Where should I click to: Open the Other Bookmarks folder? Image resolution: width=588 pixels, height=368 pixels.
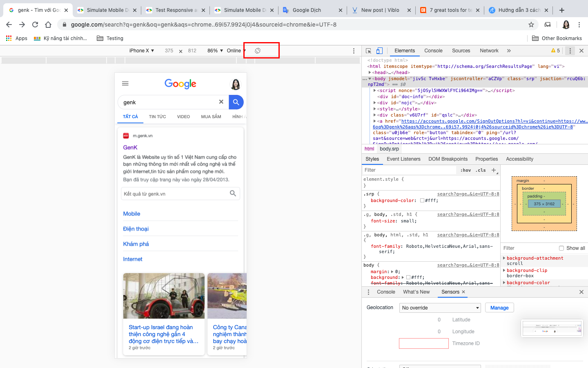click(x=557, y=38)
